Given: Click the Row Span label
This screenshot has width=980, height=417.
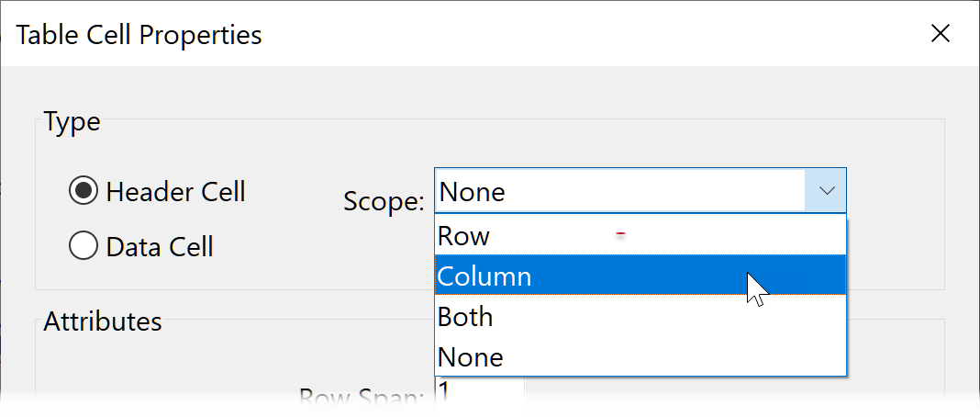Looking at the screenshot, I should 361,398.
